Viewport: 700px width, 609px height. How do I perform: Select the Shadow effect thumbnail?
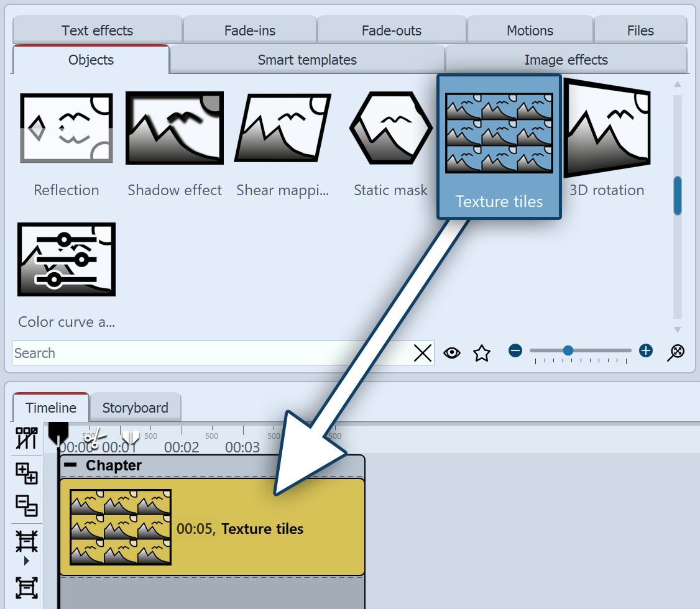click(174, 128)
